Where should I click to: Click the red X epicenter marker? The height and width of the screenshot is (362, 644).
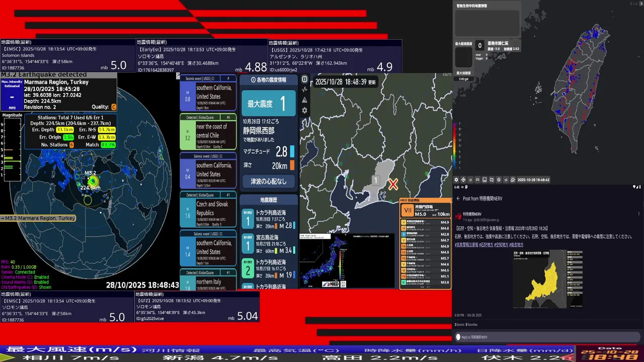(393, 185)
